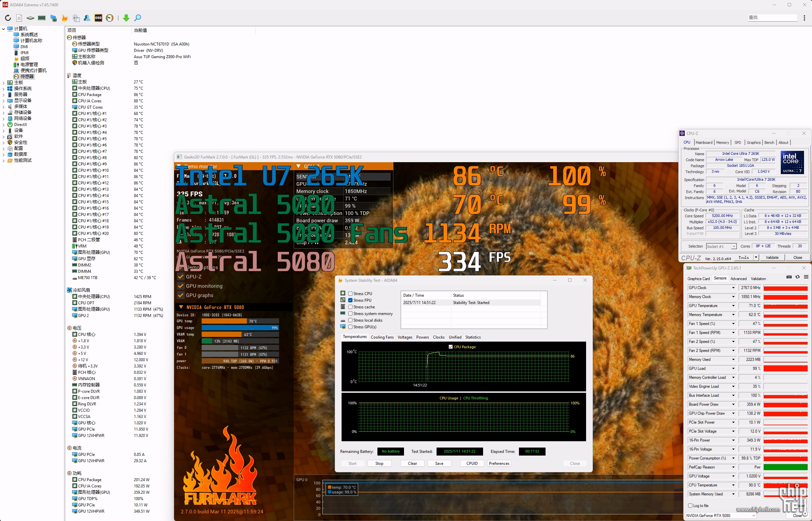812x521 pixels.
Task: Open the gear checklist report wizard icon
Action: click(x=76, y=18)
